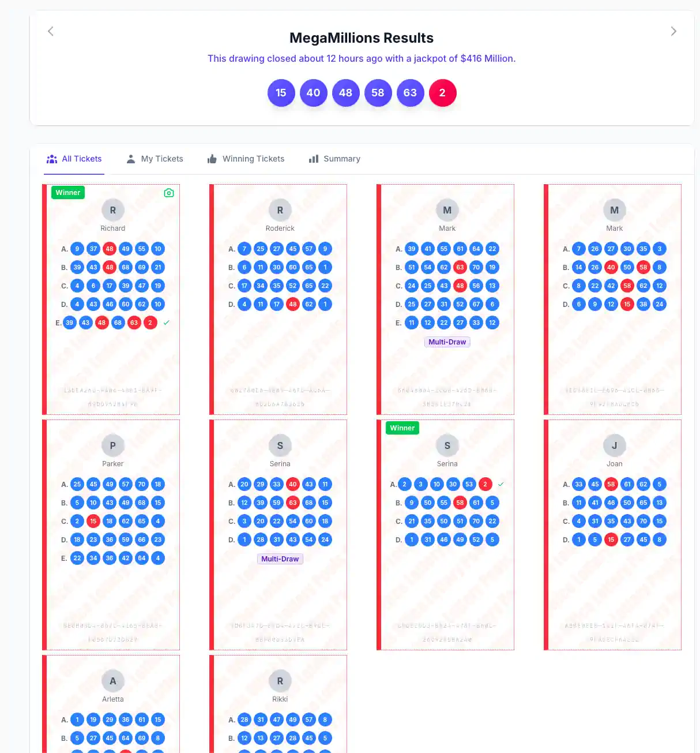
Task: Click the camera icon on Richard's ticket
Action: point(169,193)
